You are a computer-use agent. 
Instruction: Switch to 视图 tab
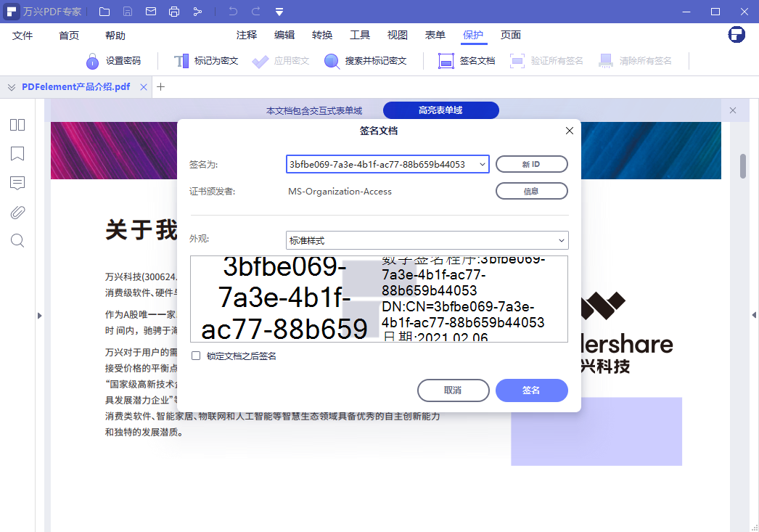pos(398,35)
